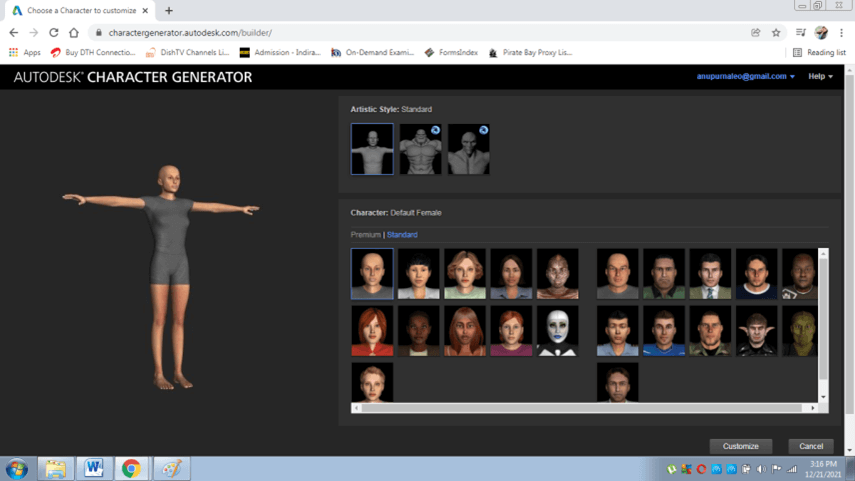Screen dimensions: 855x481
Task: Choose the red-haired female in red jacket
Action: 372,331
